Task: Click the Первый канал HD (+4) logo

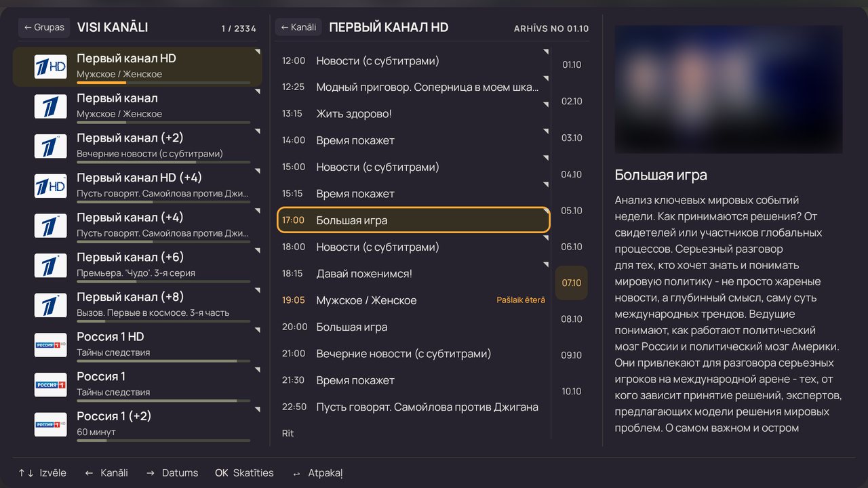Action: pyautogui.click(x=51, y=186)
